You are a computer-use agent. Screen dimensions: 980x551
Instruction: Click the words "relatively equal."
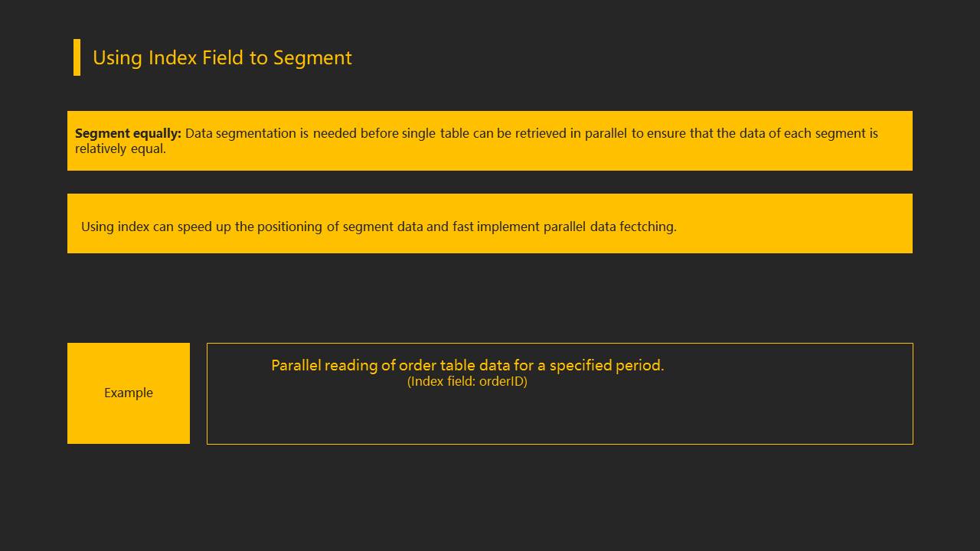coord(120,148)
